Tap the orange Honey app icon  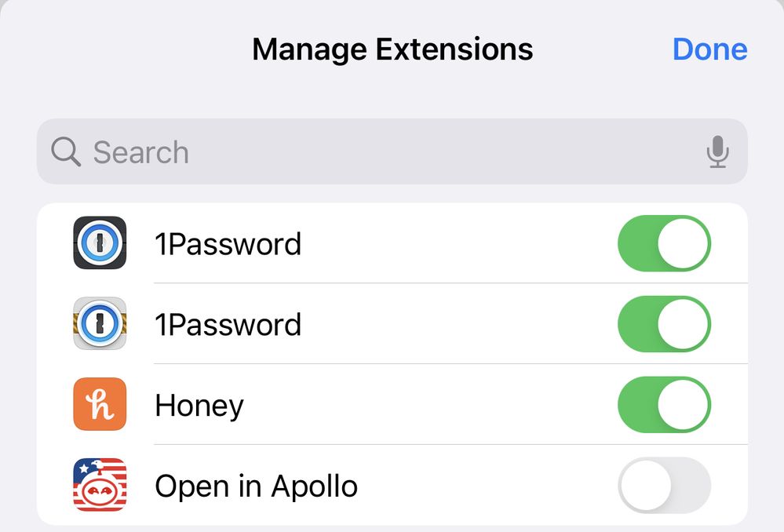point(100,405)
